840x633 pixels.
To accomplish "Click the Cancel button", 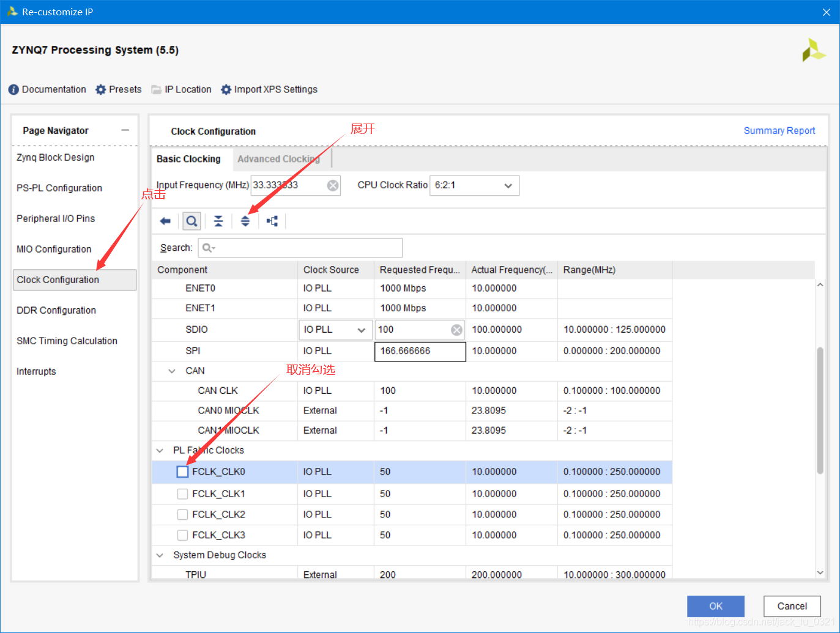I will pos(792,606).
